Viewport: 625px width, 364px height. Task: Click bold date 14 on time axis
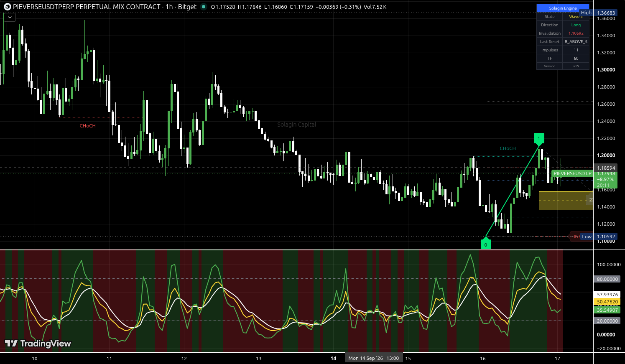(333, 359)
